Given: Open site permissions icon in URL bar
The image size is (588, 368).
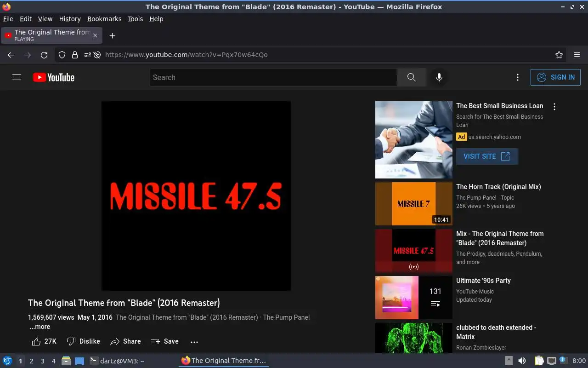Looking at the screenshot, I should coord(87,55).
